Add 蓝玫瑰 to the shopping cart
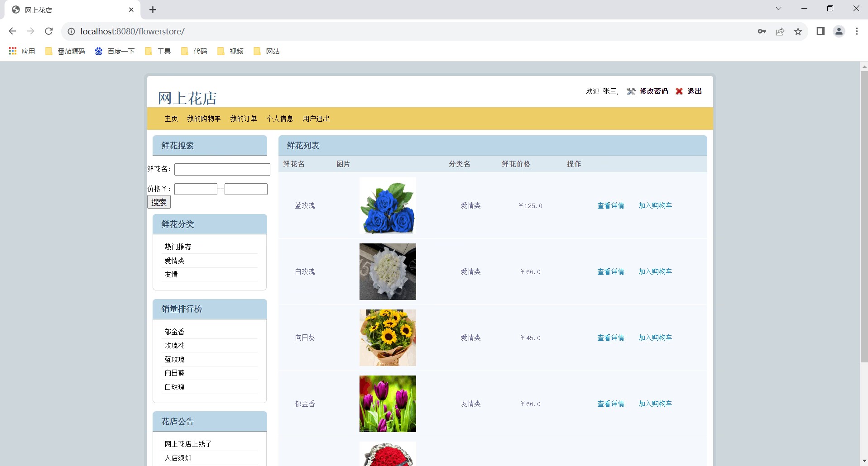868x466 pixels. 655,205
